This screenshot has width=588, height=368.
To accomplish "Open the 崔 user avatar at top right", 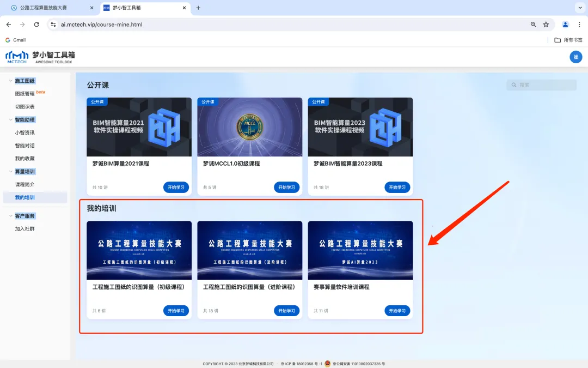I will (575, 57).
